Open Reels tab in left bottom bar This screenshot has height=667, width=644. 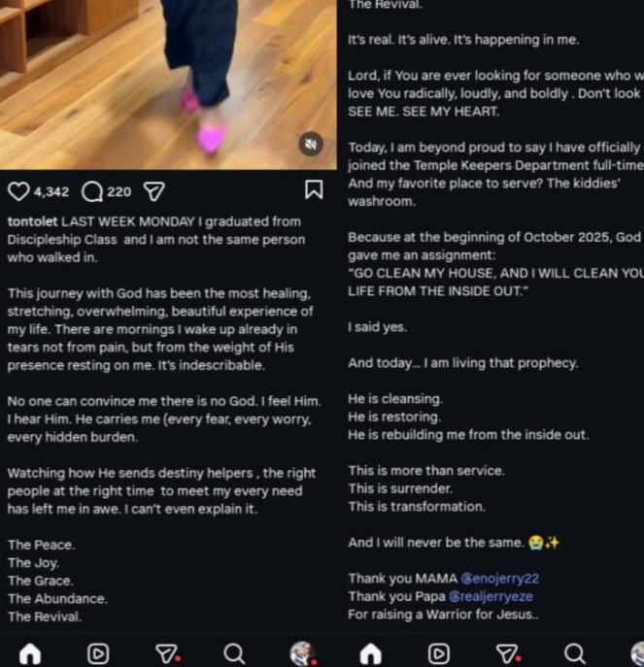98,653
